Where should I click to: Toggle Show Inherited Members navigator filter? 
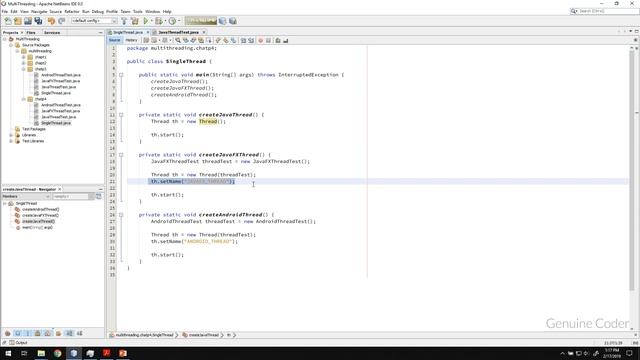click(7, 333)
